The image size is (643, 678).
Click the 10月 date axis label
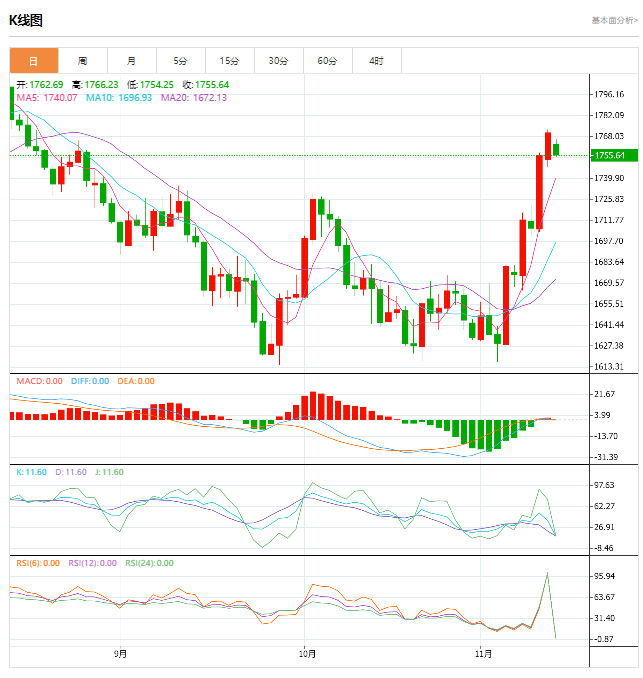point(307,654)
